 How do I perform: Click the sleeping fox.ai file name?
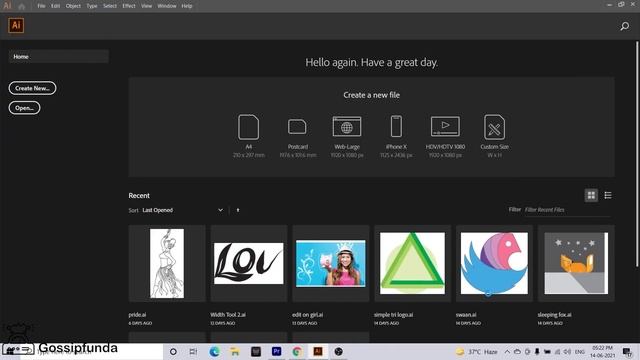coord(554,315)
